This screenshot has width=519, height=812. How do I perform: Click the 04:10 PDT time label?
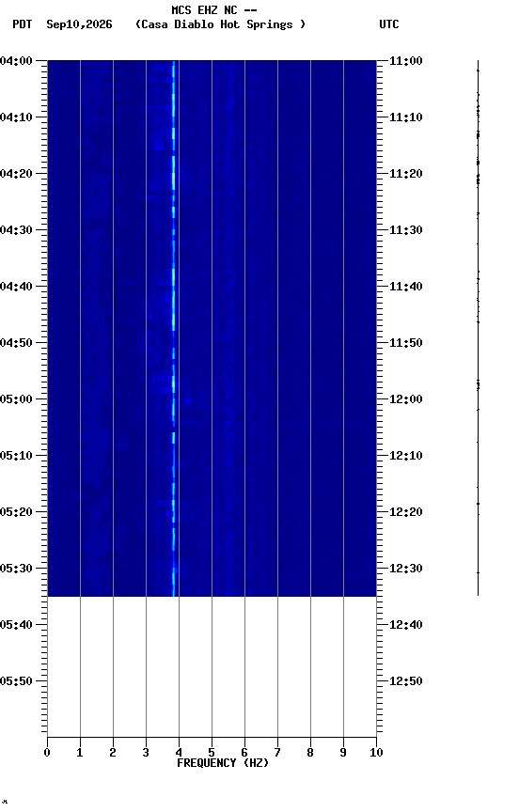point(16,117)
